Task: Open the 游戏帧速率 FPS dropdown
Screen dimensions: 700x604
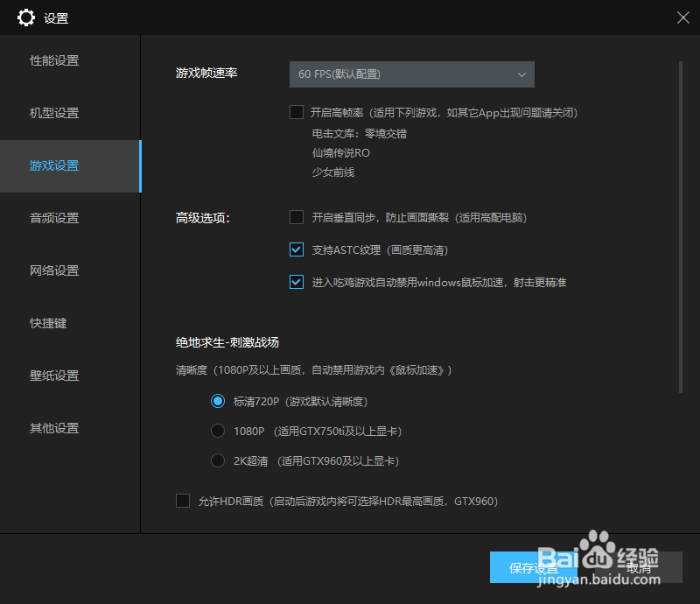Action: 411,74
